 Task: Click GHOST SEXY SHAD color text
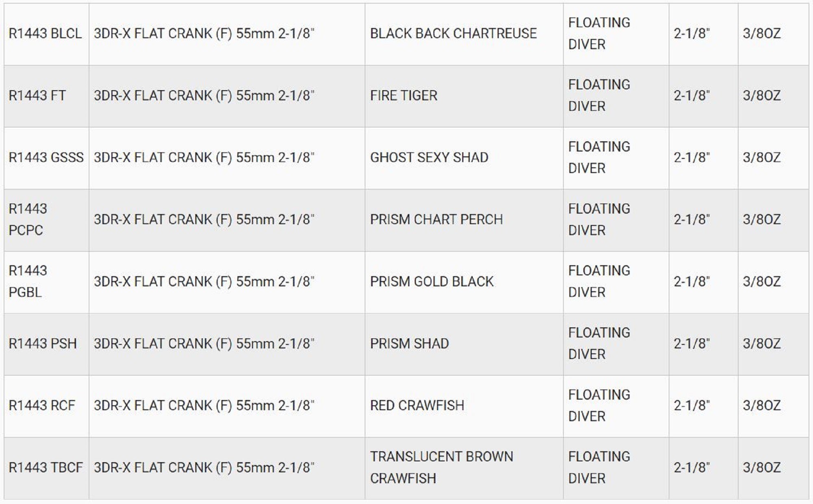tap(429, 157)
